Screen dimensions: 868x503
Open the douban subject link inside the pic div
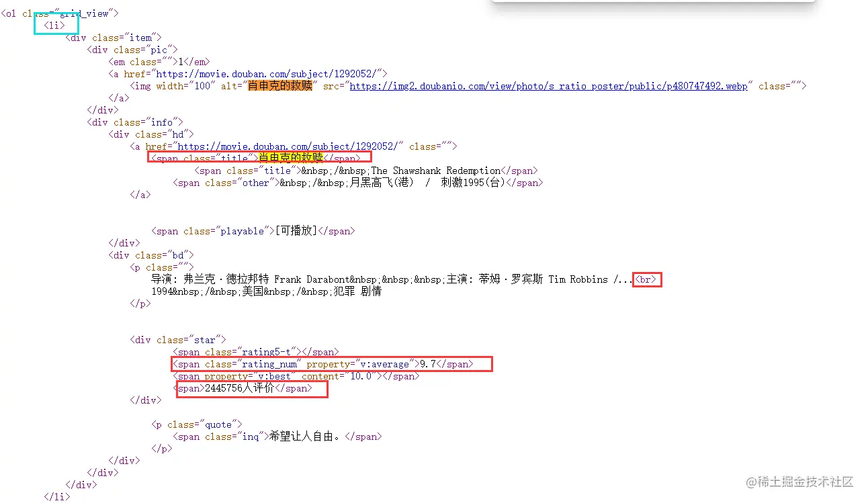(x=269, y=74)
